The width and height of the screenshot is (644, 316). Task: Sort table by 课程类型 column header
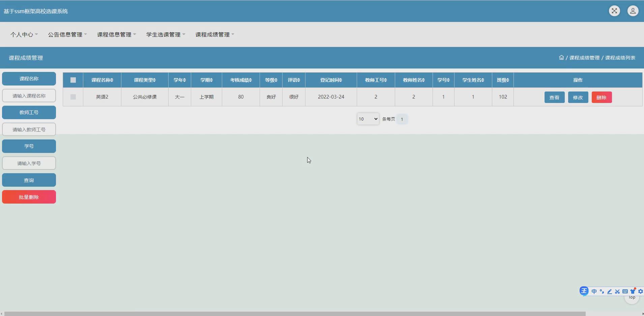coord(145,80)
